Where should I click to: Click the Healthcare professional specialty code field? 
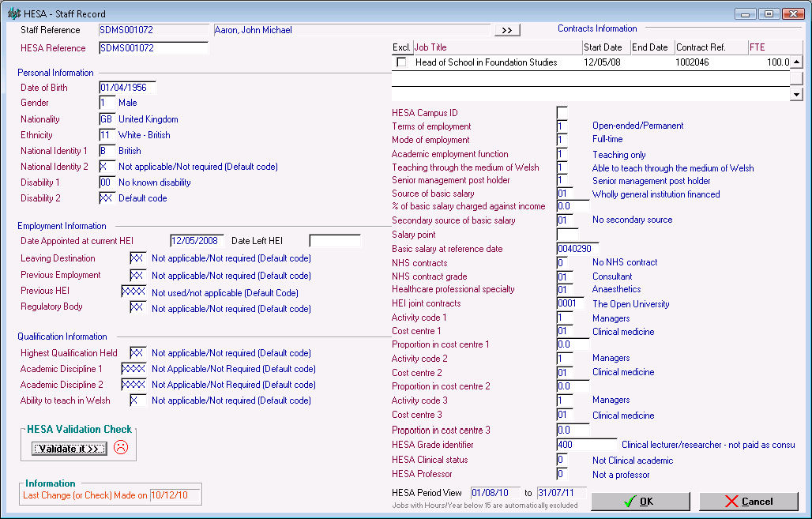tap(565, 290)
